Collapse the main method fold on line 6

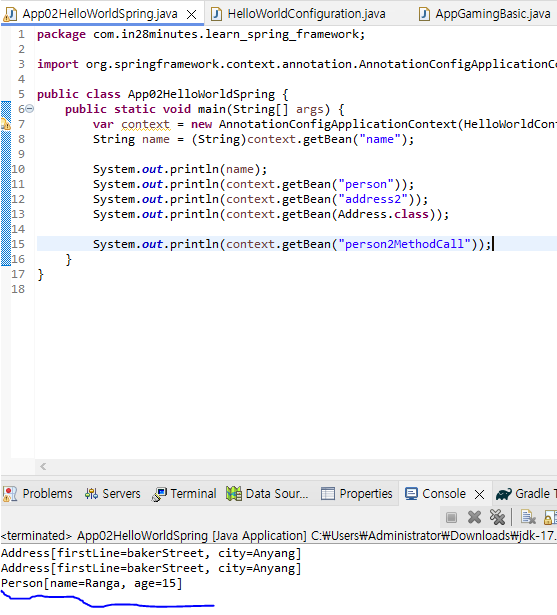point(30,109)
